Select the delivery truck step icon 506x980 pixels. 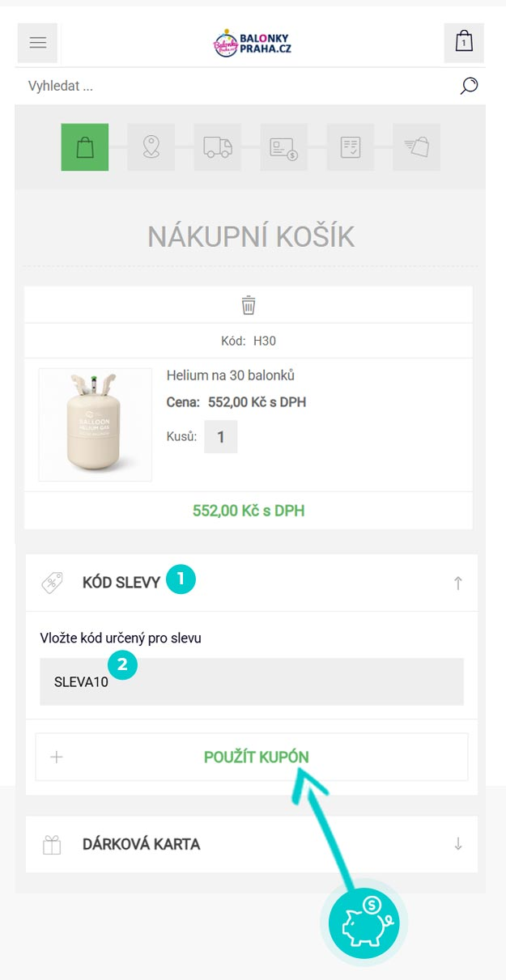[x=217, y=147]
